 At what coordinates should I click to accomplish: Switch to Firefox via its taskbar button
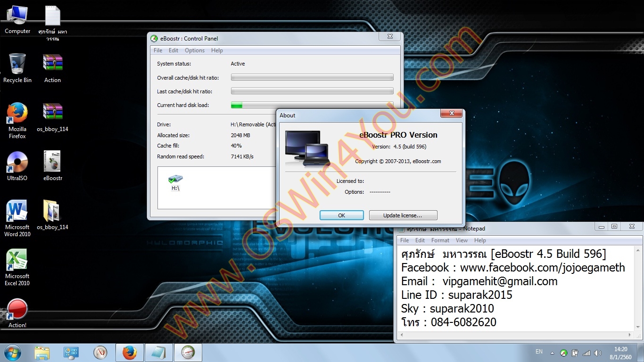pyautogui.click(x=130, y=353)
